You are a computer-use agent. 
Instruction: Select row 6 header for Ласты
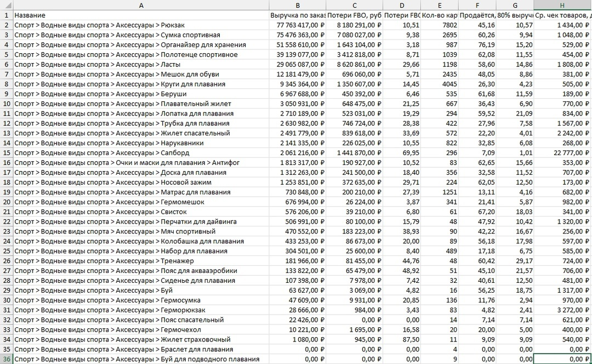tap(7, 65)
